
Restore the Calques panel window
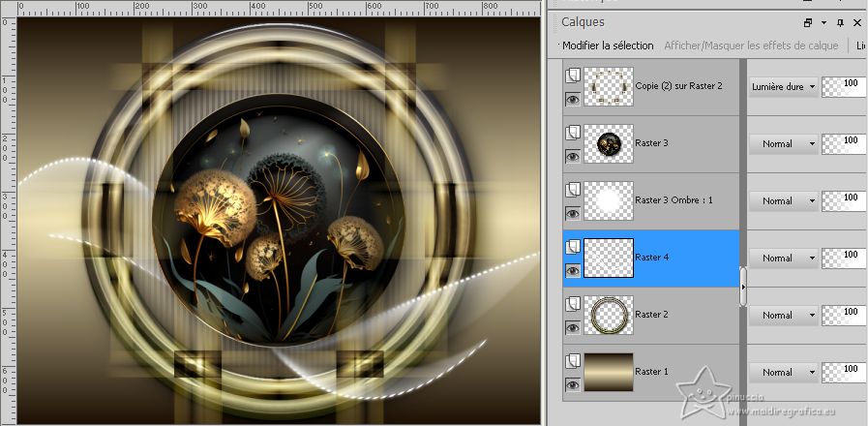[x=808, y=22]
